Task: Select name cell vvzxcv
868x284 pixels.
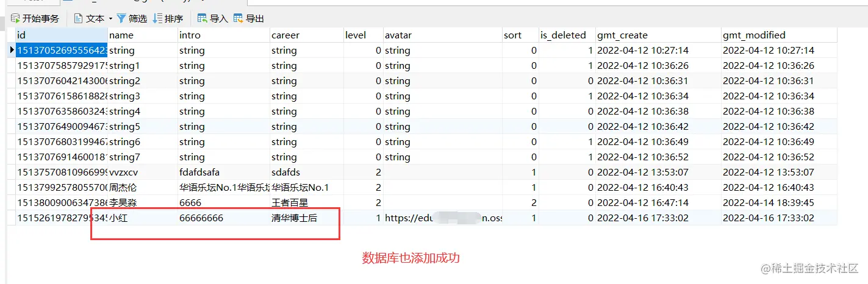Action: tap(143, 172)
